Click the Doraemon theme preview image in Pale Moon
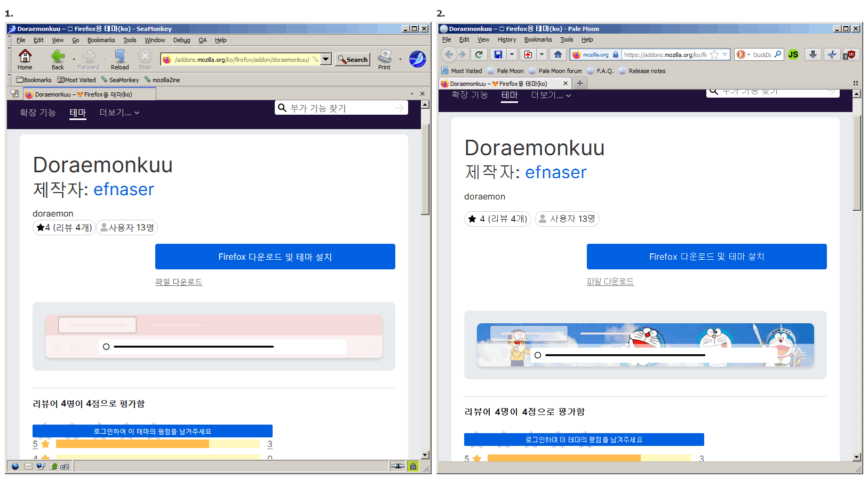868x479 pixels. point(646,345)
